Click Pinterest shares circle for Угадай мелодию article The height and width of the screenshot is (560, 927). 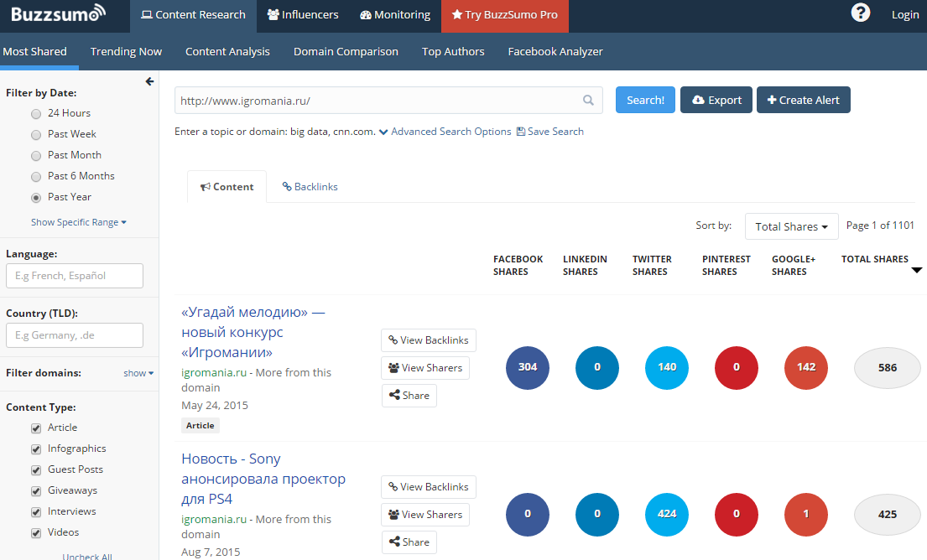[736, 367]
